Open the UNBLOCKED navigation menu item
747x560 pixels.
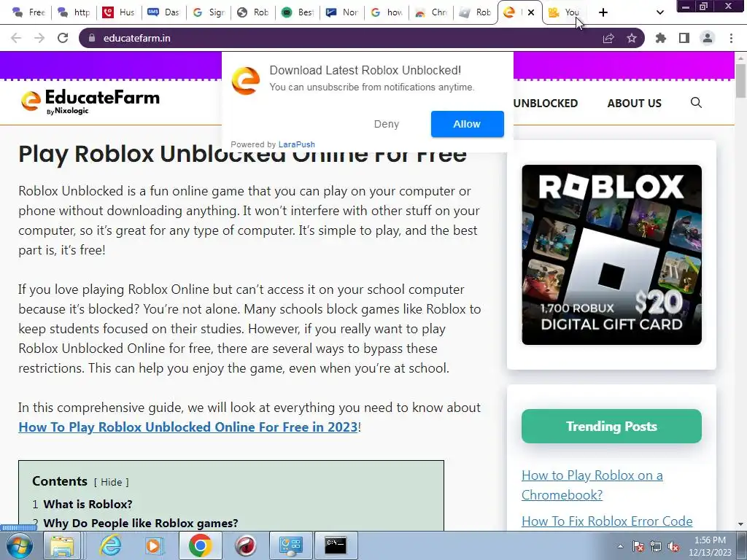tap(546, 104)
